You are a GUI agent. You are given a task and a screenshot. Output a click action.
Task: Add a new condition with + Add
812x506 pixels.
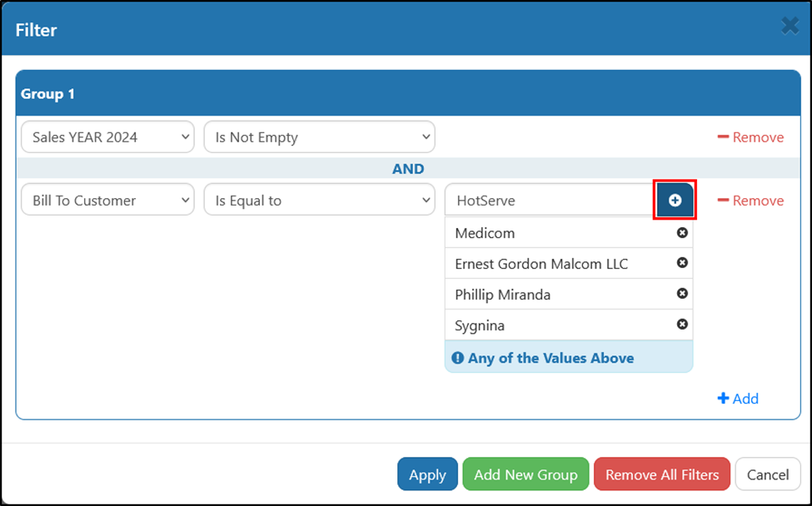(x=738, y=399)
